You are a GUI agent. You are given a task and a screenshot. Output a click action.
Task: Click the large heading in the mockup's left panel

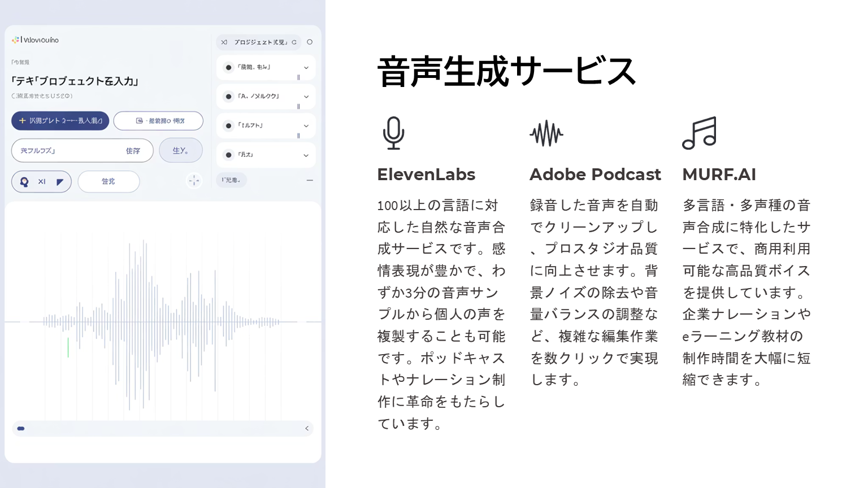(75, 81)
